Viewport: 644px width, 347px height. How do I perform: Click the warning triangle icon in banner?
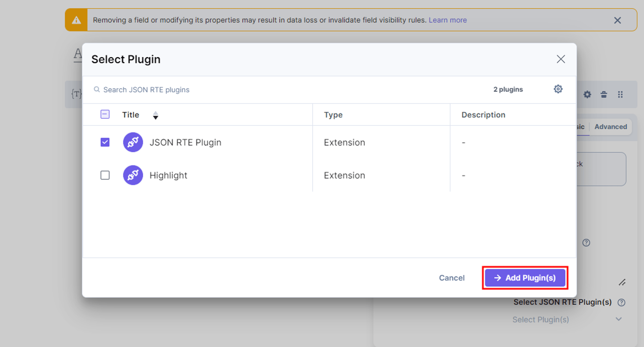click(76, 20)
